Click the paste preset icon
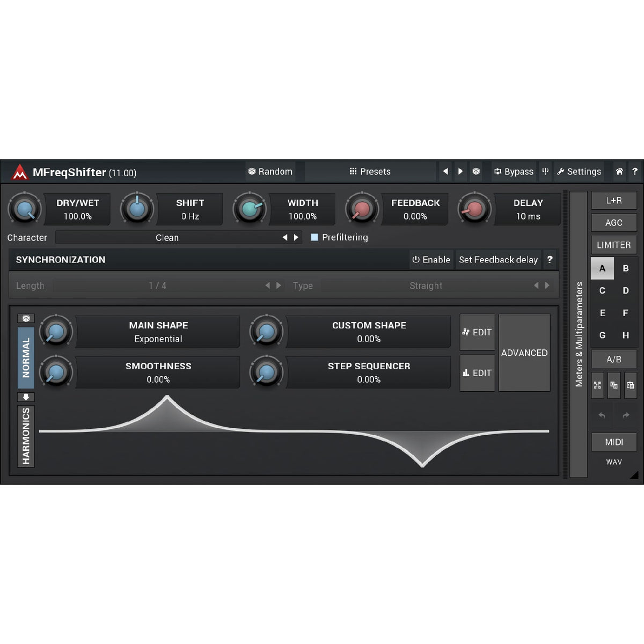Image resolution: width=644 pixels, height=644 pixels. 631,385
